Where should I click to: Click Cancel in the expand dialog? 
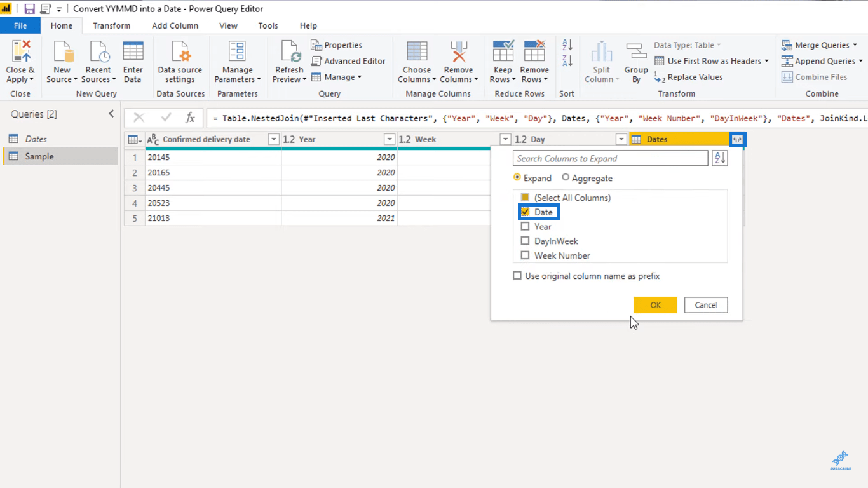(706, 305)
